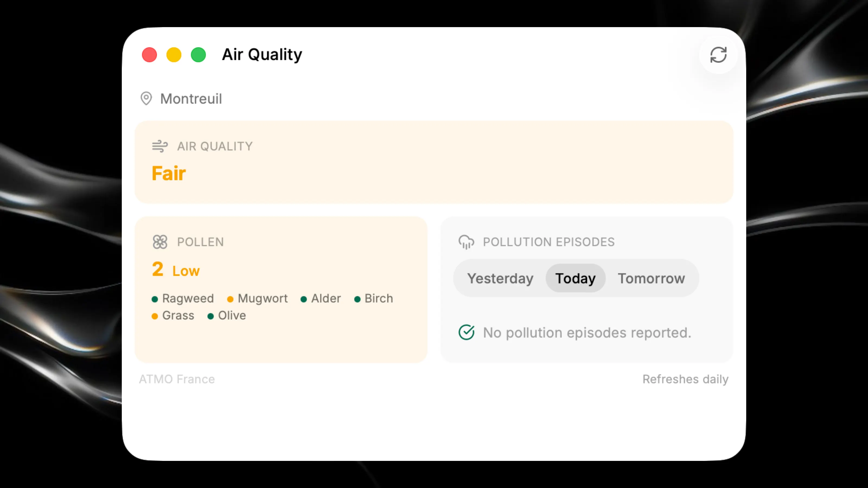This screenshot has height=488, width=868.
Task: Click the green checkmark circle icon
Action: (466, 332)
